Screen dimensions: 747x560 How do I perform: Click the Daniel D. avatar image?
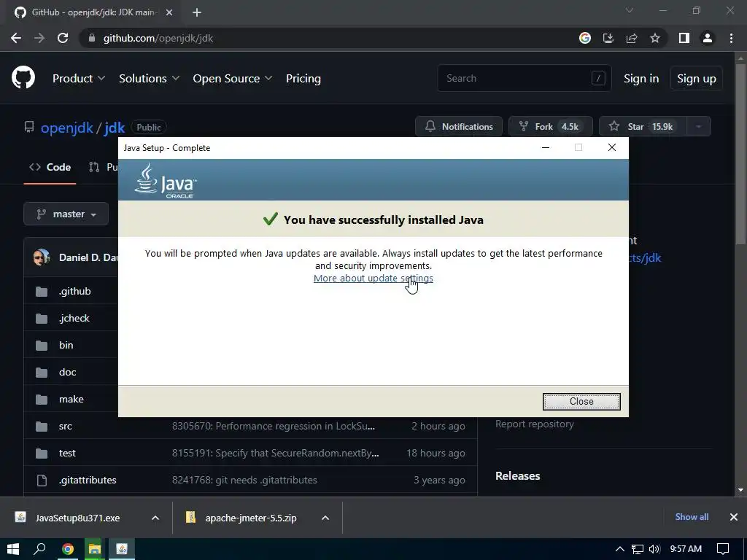[42, 257]
